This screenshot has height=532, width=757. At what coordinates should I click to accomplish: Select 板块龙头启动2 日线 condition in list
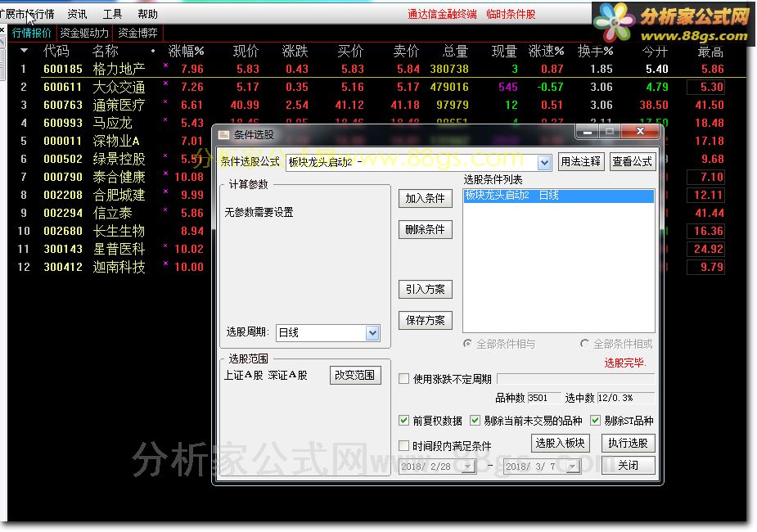tap(559, 196)
